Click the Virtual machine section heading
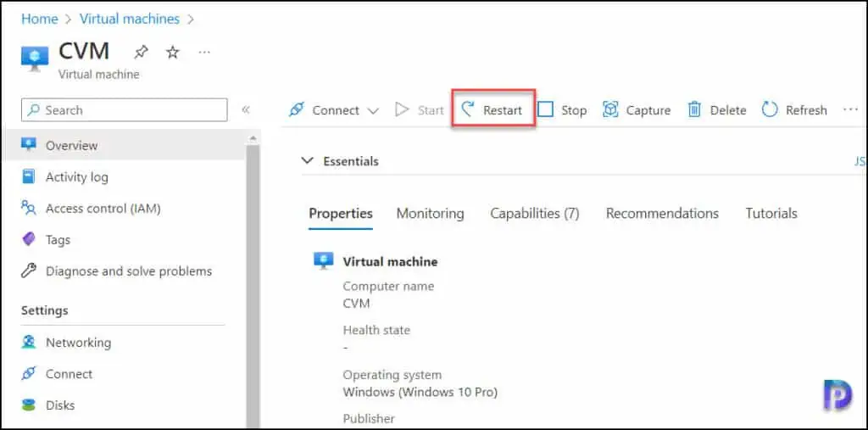The height and width of the screenshot is (430, 868). click(x=390, y=261)
